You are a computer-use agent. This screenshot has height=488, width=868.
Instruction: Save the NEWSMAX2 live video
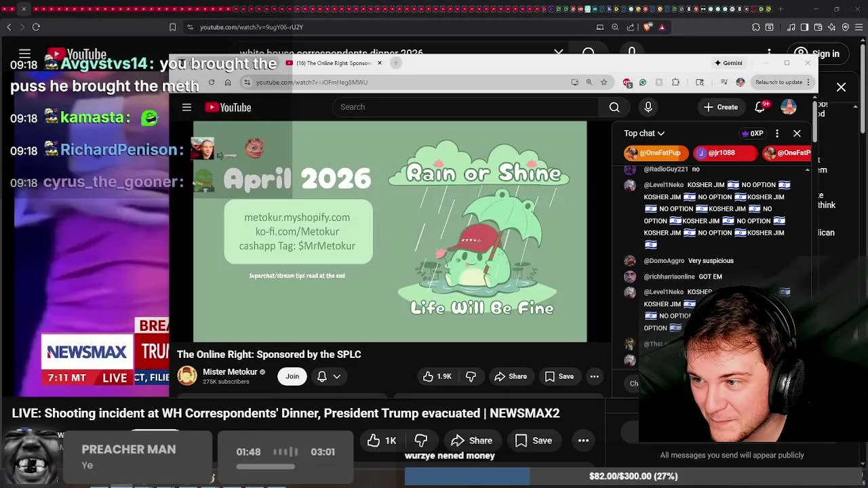[x=534, y=441]
